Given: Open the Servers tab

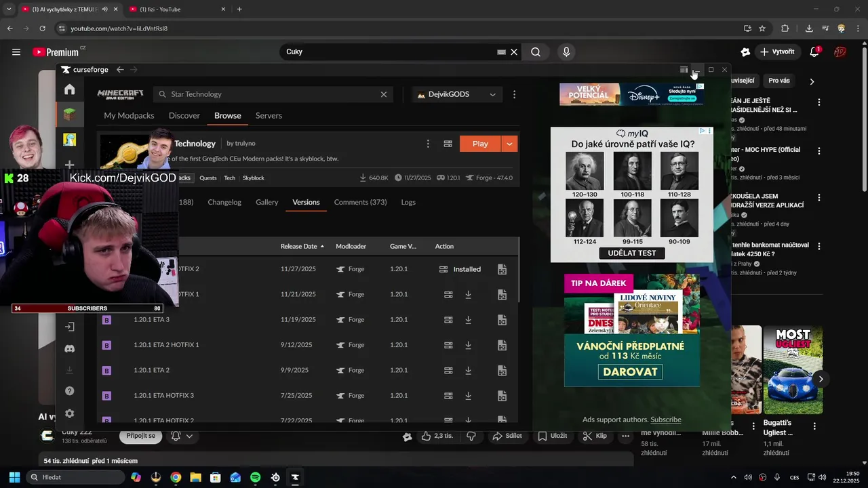Looking at the screenshot, I should (x=269, y=115).
